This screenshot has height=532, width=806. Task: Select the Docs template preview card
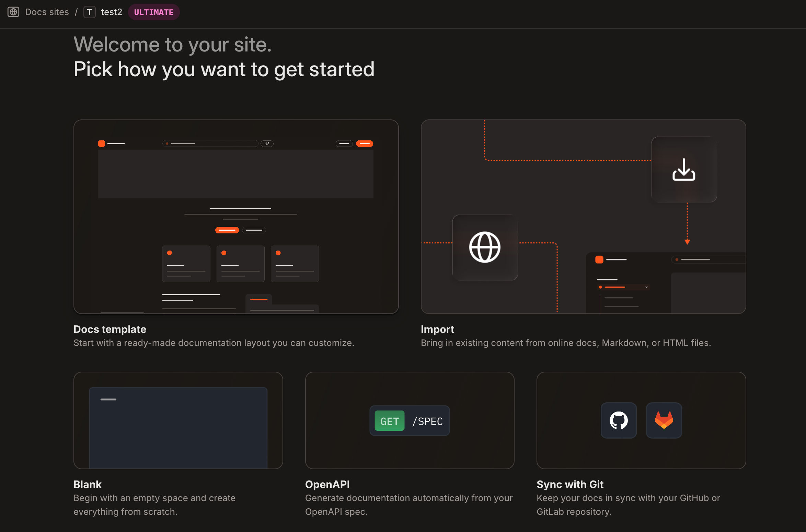[x=236, y=217]
